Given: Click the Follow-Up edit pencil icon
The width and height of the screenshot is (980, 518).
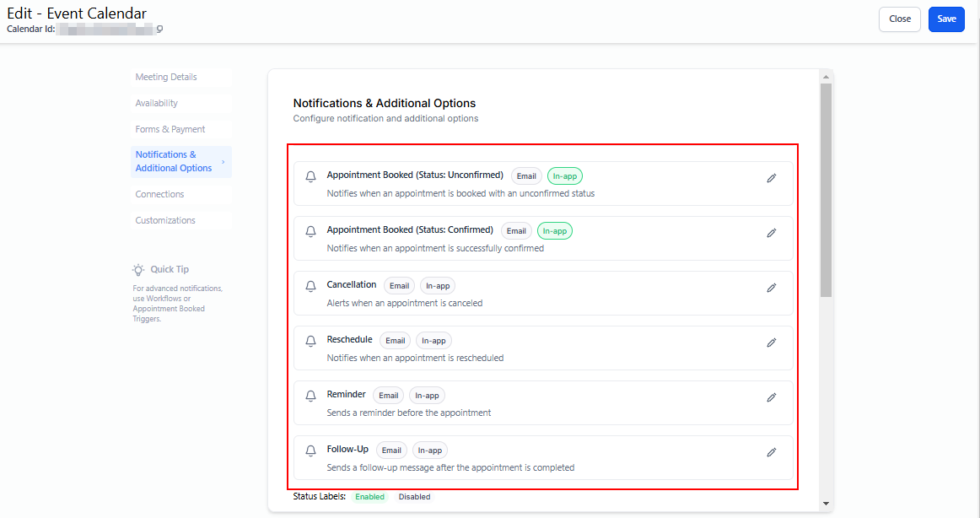Looking at the screenshot, I should pos(771,452).
